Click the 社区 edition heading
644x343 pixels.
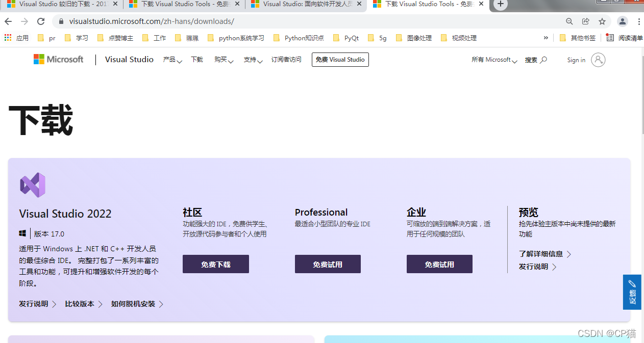[192, 212]
